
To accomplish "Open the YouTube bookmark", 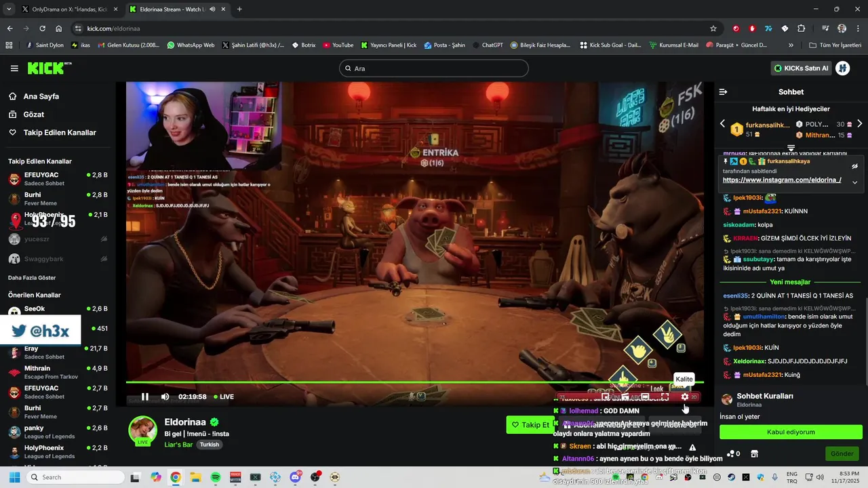I will click(x=338, y=45).
